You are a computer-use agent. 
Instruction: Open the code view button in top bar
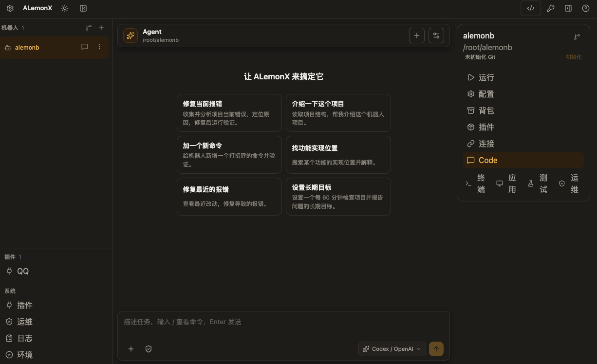pos(531,8)
